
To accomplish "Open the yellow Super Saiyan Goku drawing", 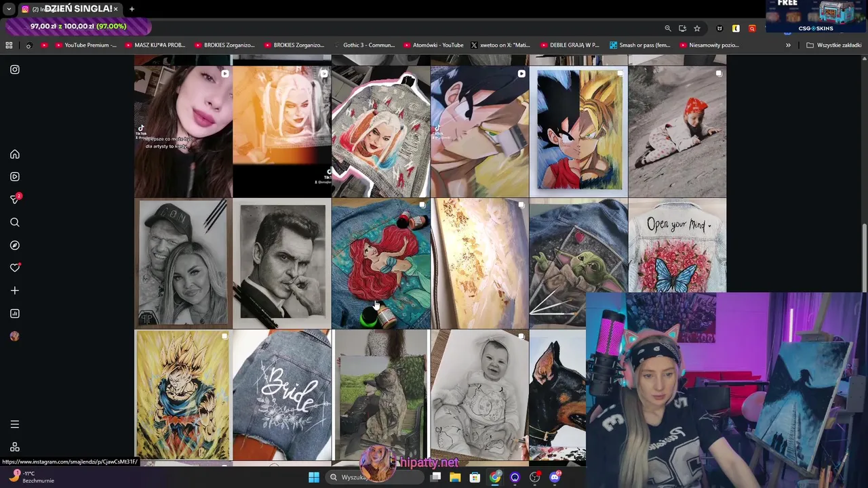I will point(183,396).
